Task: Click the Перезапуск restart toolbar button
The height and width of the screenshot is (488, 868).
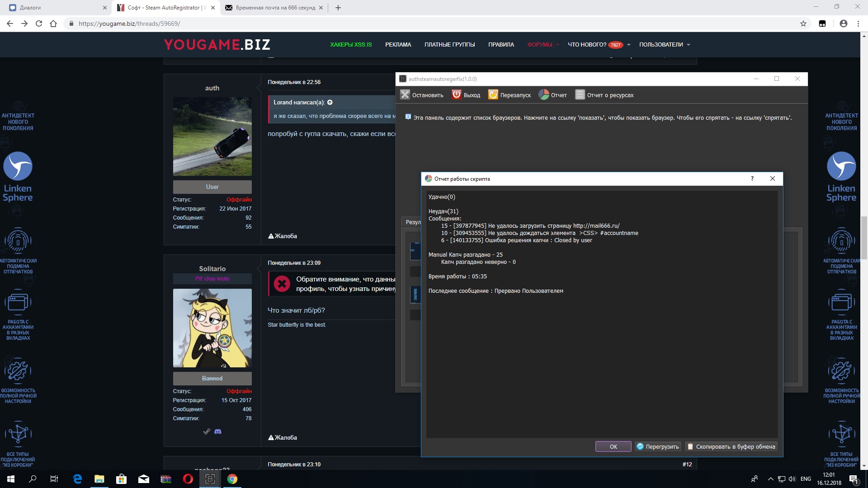Action: coord(509,95)
